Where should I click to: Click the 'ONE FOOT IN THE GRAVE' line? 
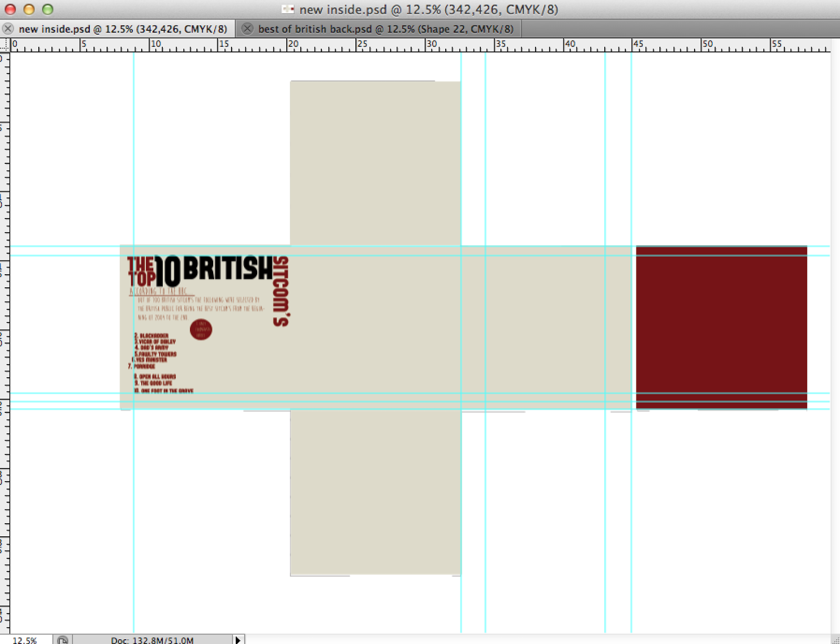164,391
